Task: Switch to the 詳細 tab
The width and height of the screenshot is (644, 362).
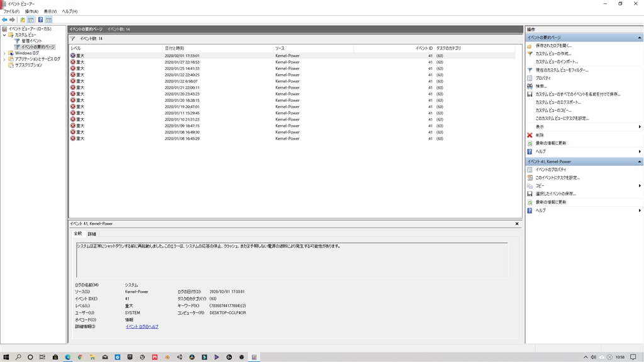Action: pyautogui.click(x=92, y=234)
